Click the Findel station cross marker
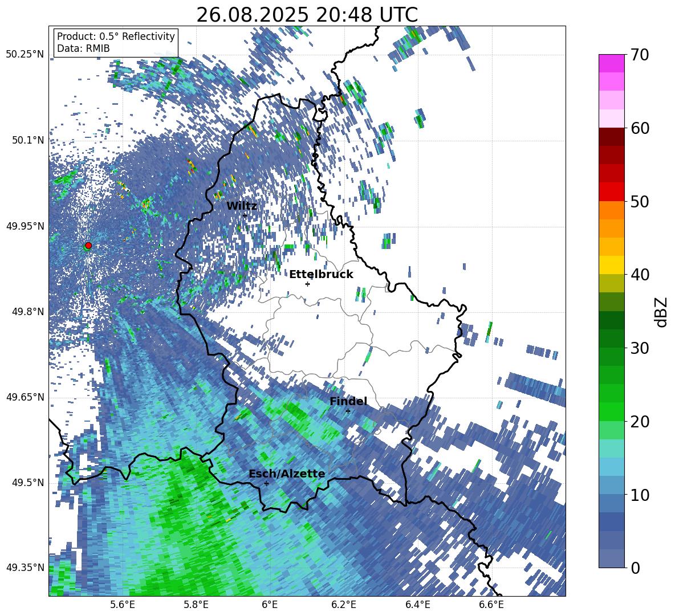Image resolution: width=675 pixels, height=616 pixels. (348, 411)
